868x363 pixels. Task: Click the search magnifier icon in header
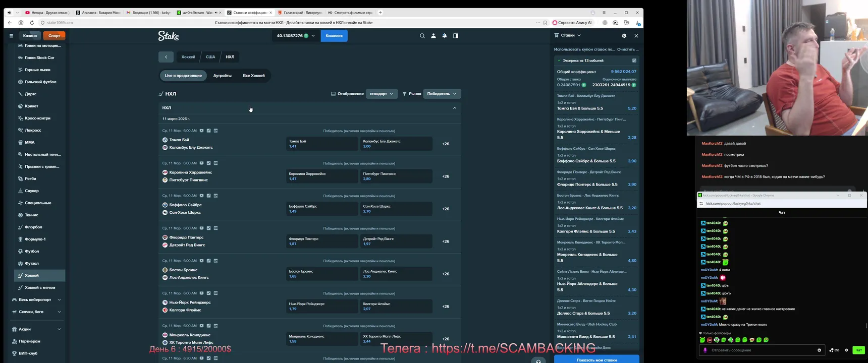click(422, 36)
